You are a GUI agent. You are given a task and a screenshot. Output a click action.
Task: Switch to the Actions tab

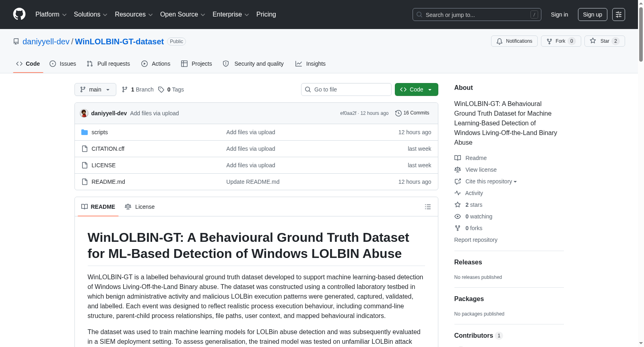156,64
